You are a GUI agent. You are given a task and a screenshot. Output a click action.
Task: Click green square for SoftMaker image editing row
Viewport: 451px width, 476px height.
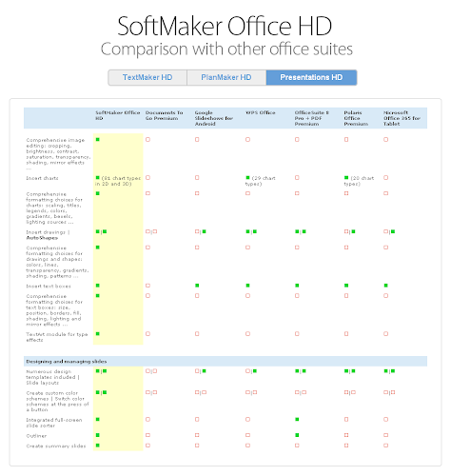pyautogui.click(x=98, y=140)
